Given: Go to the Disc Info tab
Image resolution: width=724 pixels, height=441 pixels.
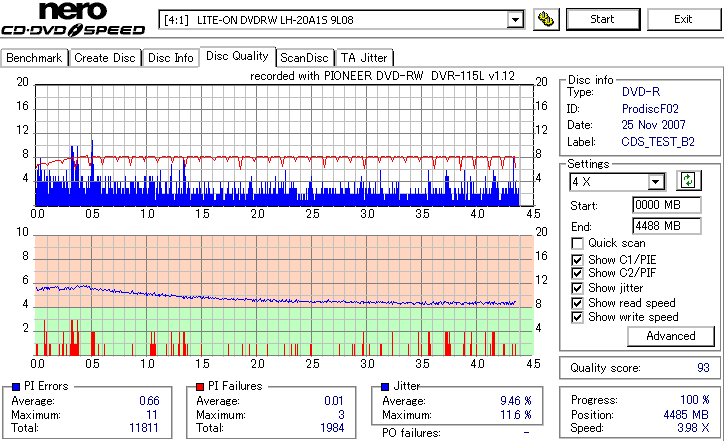Looking at the screenshot, I should [x=170, y=58].
